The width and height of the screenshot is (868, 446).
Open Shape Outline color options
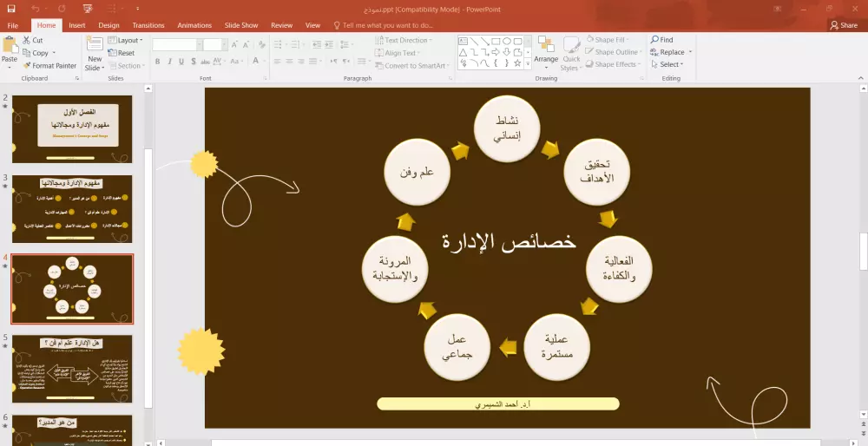tap(614, 52)
